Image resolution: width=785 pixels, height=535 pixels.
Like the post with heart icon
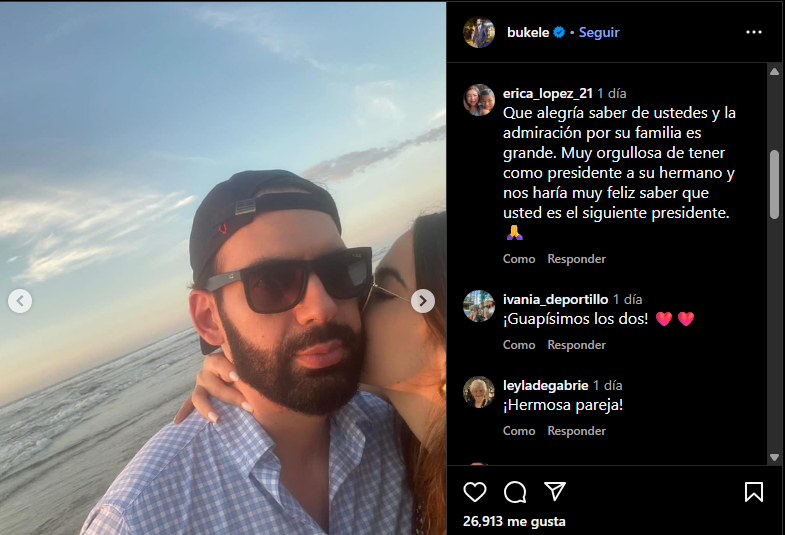tap(475, 492)
